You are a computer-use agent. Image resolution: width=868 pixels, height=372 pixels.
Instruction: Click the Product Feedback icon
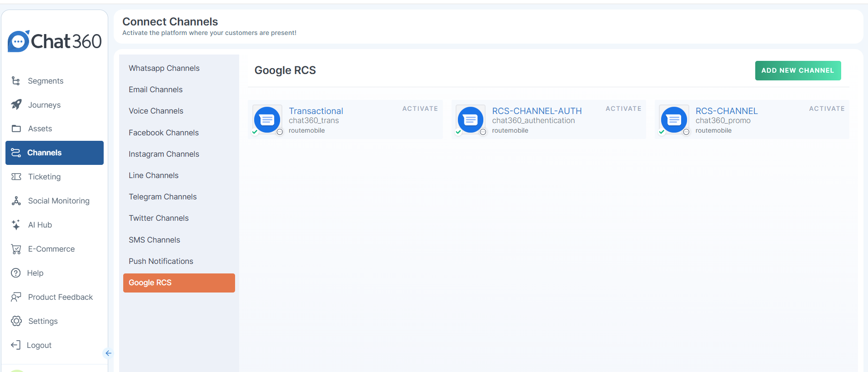[x=16, y=297]
